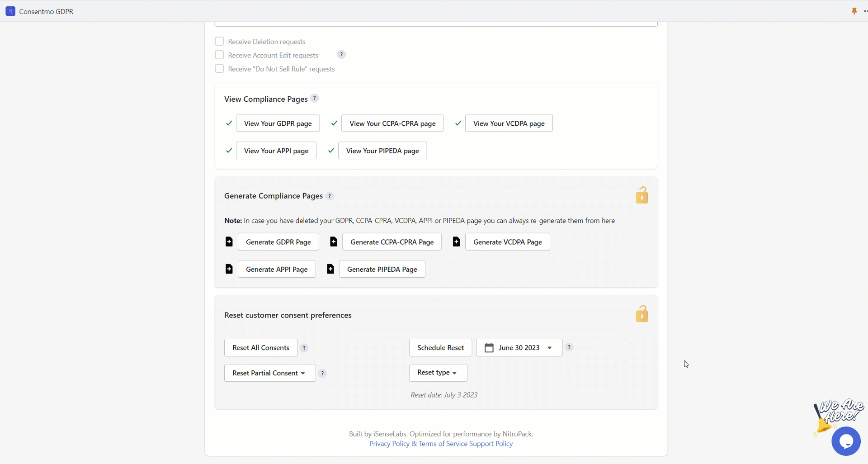Click the View Your GDPR page button
Viewport: 868px width, 464px height.
[278, 123]
